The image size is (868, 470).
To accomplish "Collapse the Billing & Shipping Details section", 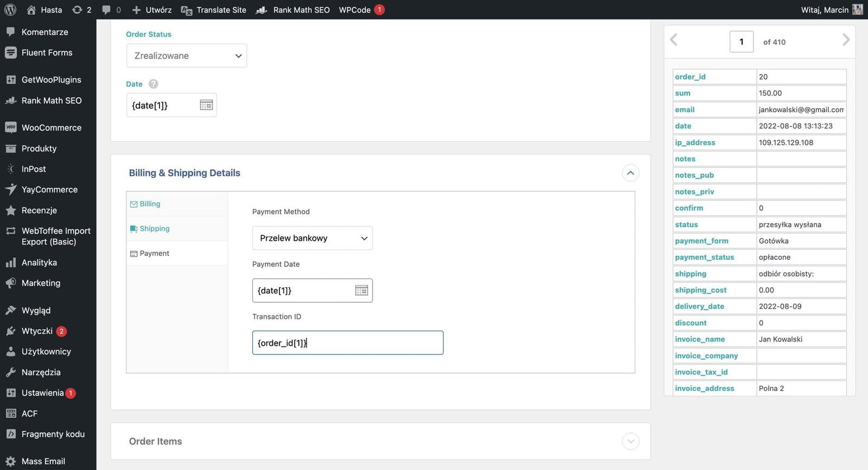I will [x=630, y=173].
